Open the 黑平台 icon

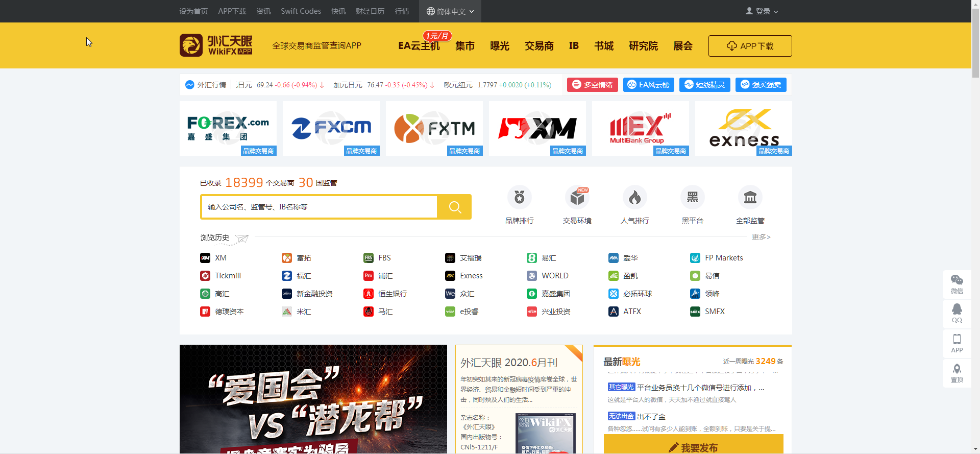[693, 197]
